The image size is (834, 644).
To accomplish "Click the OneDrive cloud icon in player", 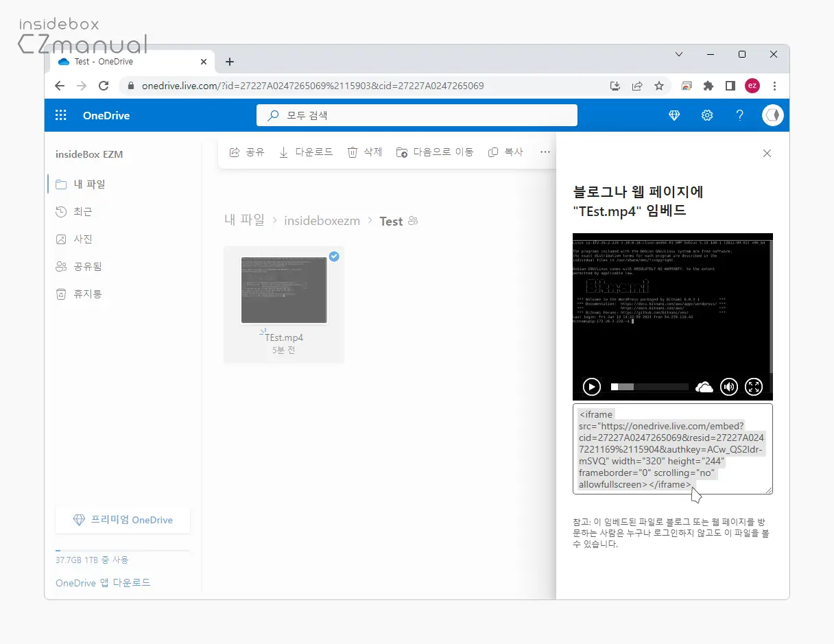I will point(704,387).
